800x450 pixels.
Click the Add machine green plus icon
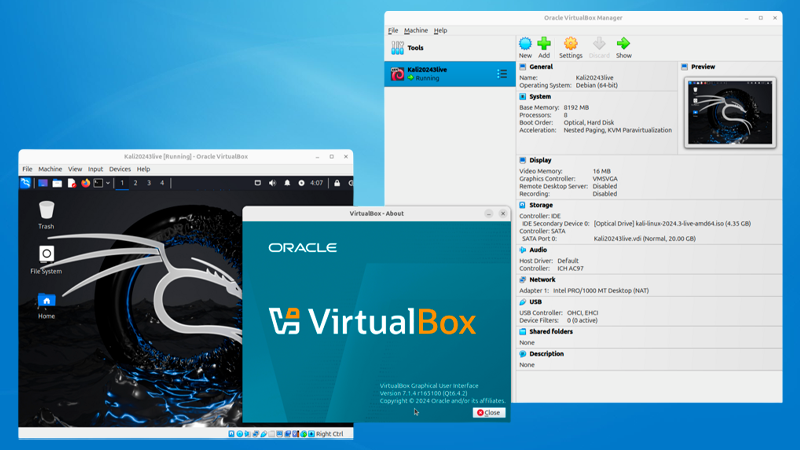pos(544,43)
